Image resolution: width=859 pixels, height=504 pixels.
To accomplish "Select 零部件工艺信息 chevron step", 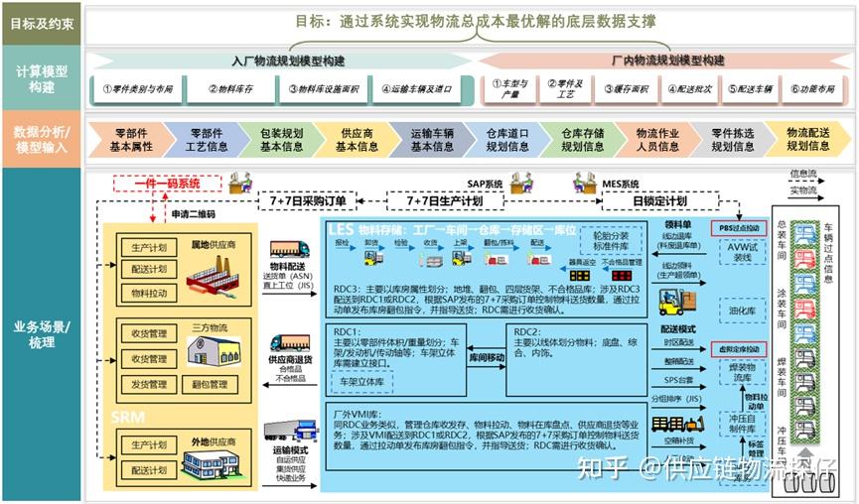I will coord(207,140).
